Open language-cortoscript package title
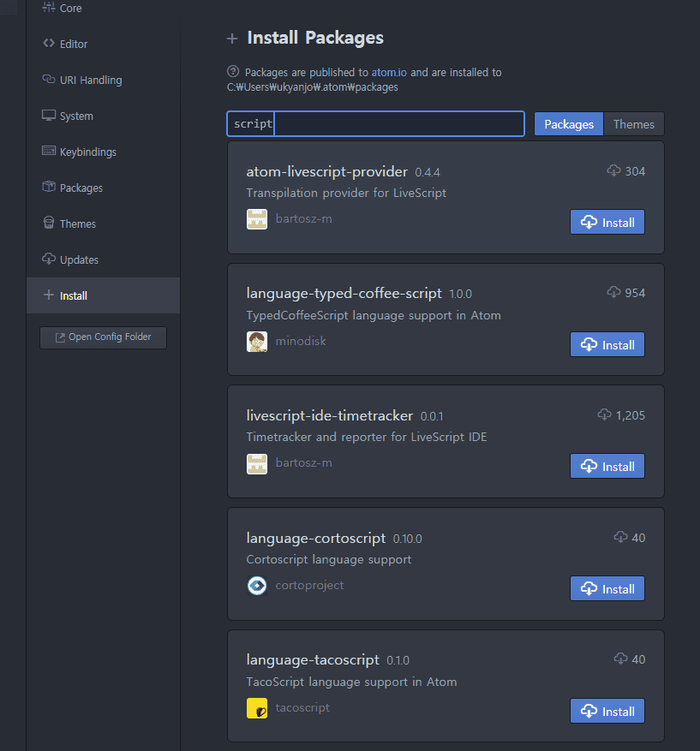Image resolution: width=700 pixels, height=751 pixels. point(316,538)
